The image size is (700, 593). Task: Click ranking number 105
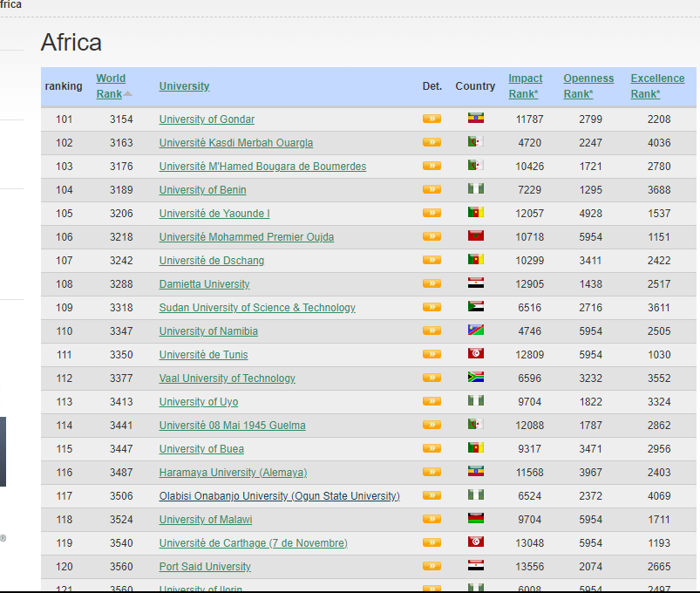click(x=64, y=214)
